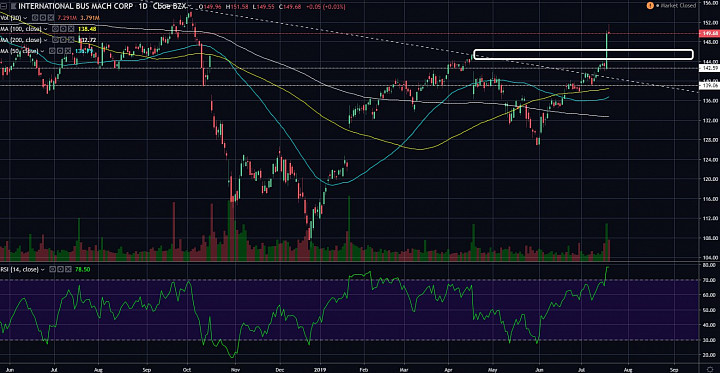Click the 104.00 price scale label
720x373 pixels.
click(710, 258)
